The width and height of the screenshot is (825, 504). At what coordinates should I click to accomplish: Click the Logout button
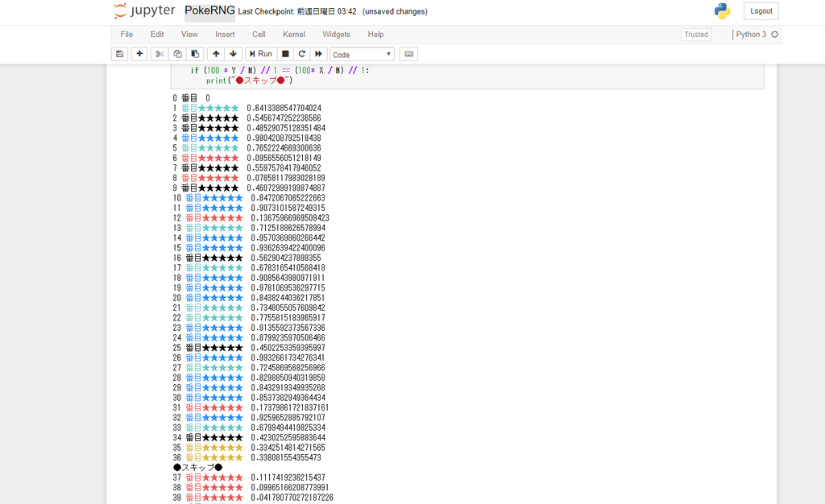click(x=761, y=11)
